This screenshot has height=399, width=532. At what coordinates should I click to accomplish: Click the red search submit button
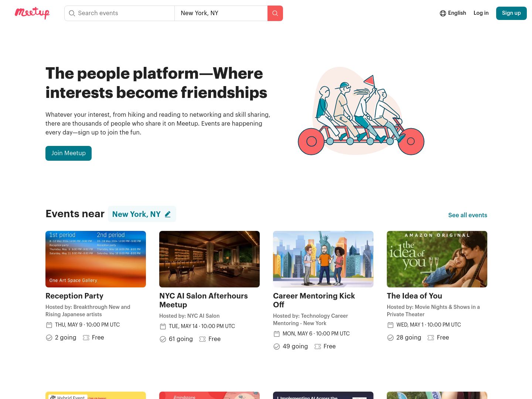coord(275,13)
